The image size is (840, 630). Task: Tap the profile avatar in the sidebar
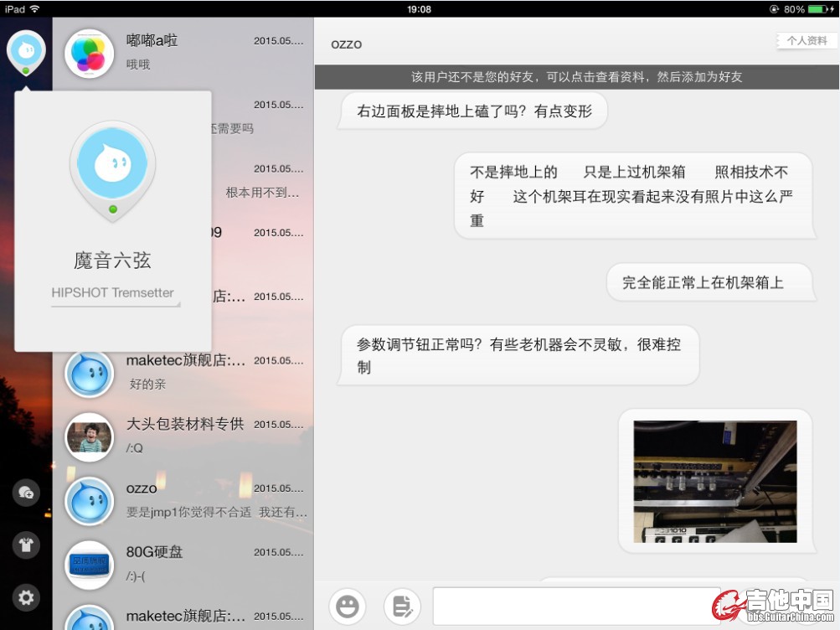tap(26, 51)
